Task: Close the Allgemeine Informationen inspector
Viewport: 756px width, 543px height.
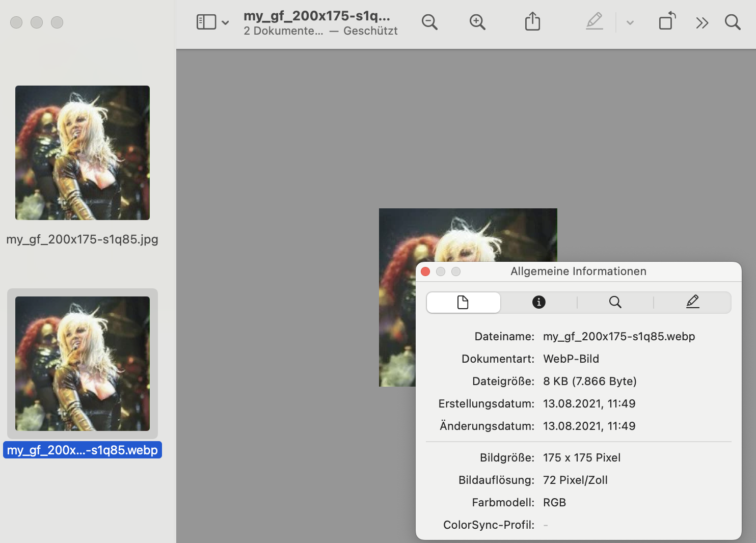Action: (425, 271)
